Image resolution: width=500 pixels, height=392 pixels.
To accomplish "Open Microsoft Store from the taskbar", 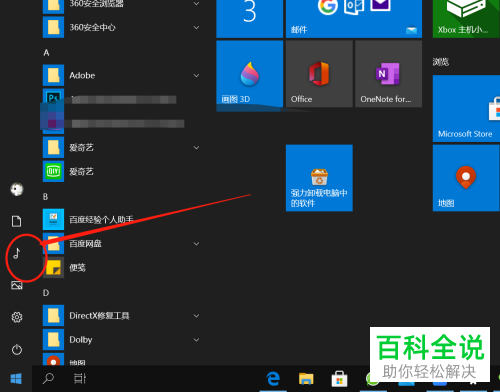I will point(339,379).
